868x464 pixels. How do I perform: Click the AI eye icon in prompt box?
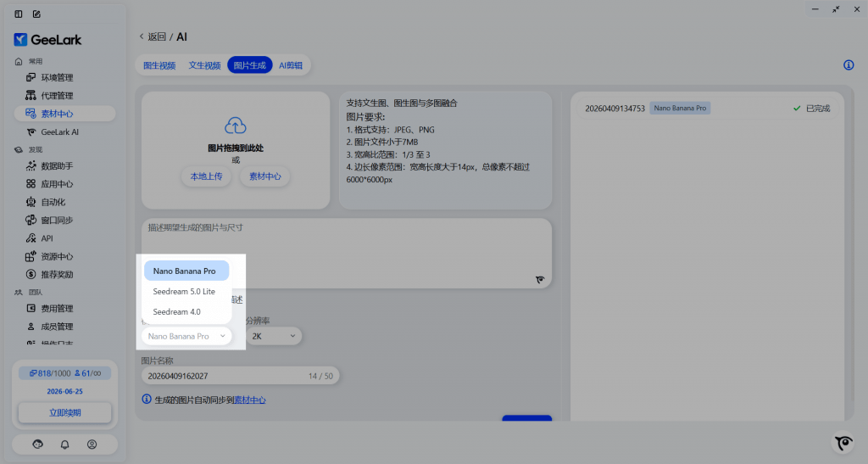[x=540, y=279]
